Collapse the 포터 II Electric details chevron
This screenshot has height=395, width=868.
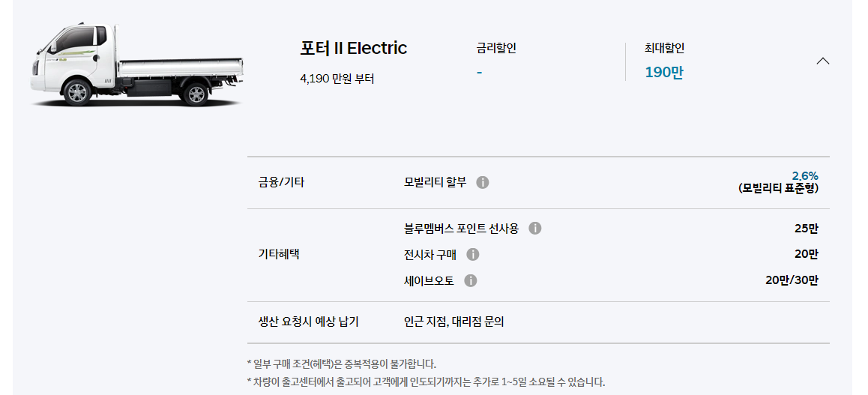tap(823, 61)
